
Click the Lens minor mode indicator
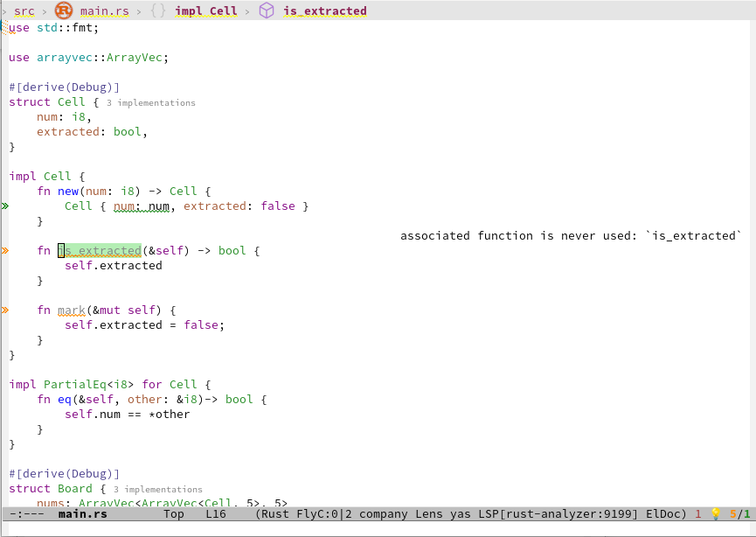pos(428,514)
